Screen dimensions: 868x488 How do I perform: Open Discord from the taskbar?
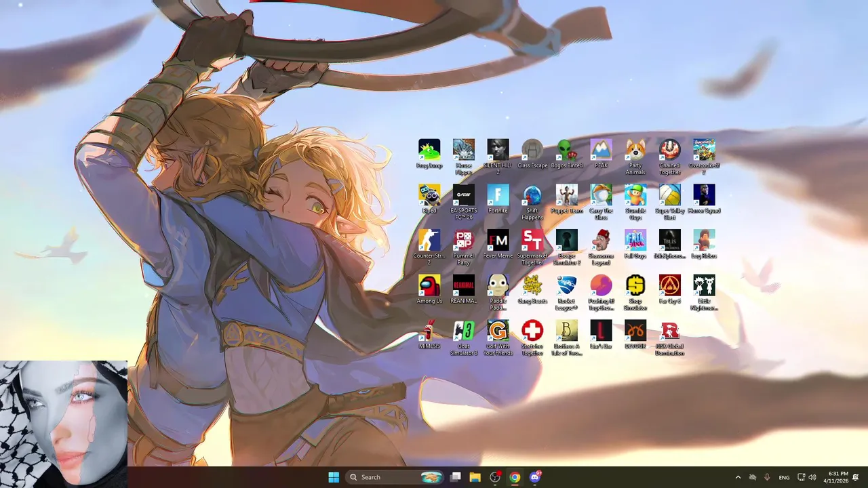click(535, 477)
